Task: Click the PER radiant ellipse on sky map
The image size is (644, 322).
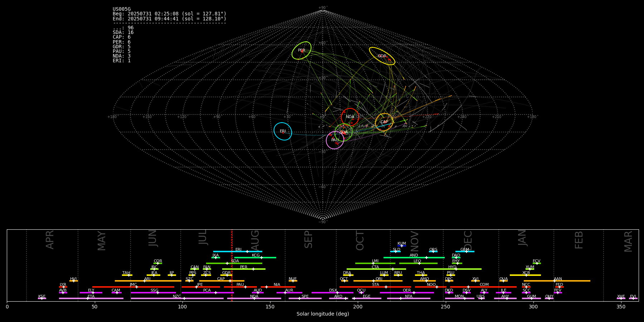Action: (x=302, y=50)
